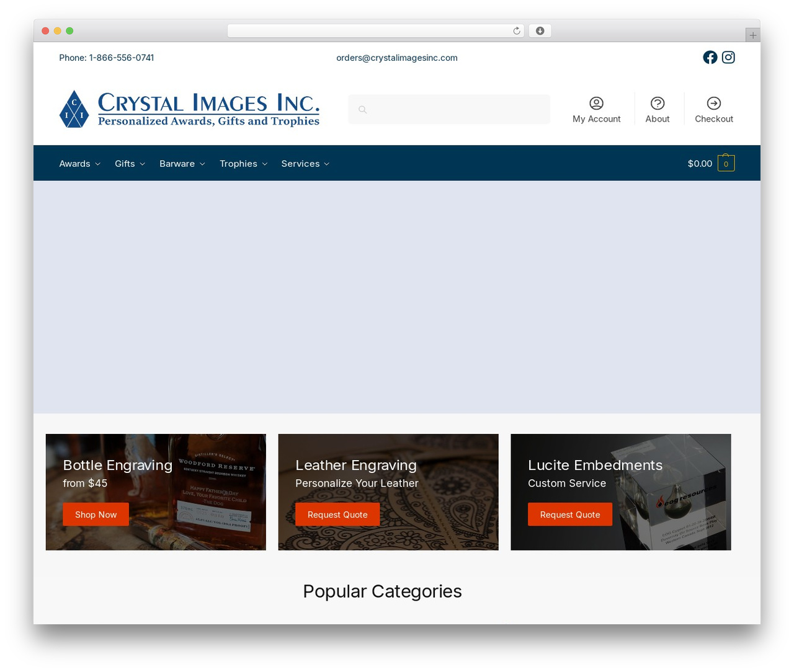Expand the Gifts menu

point(130,164)
